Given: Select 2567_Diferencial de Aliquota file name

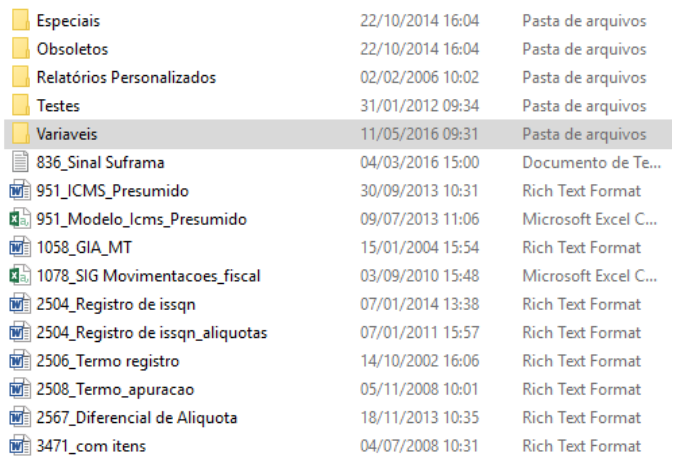Looking at the screenshot, I should 124,417.
